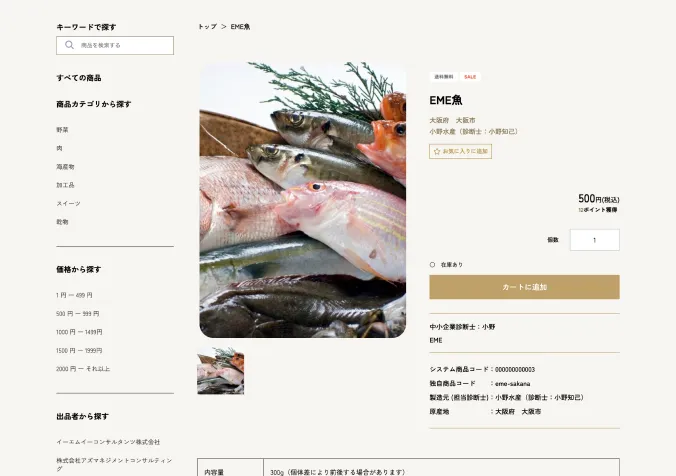Filter by 2000円 それ以上 price range

click(x=83, y=369)
